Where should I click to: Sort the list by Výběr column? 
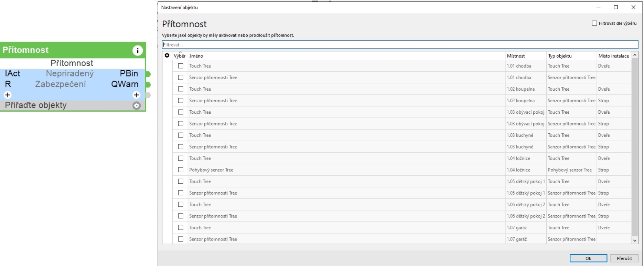pyautogui.click(x=180, y=56)
